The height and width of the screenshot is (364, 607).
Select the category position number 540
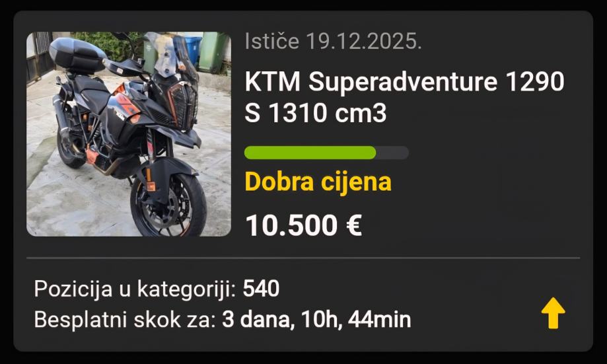point(261,289)
